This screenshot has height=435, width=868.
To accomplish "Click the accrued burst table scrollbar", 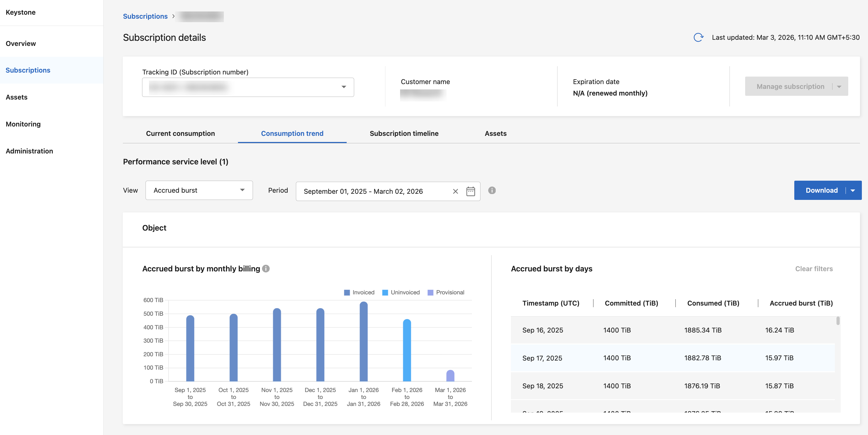I will pos(838,321).
